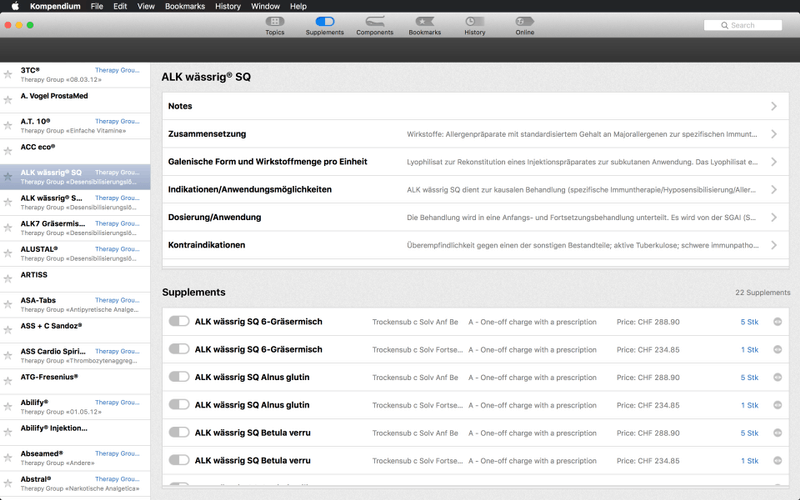The height and width of the screenshot is (500, 800).
Task: Open more options for Betula verru CHF 234.85 row
Action: pos(778,460)
